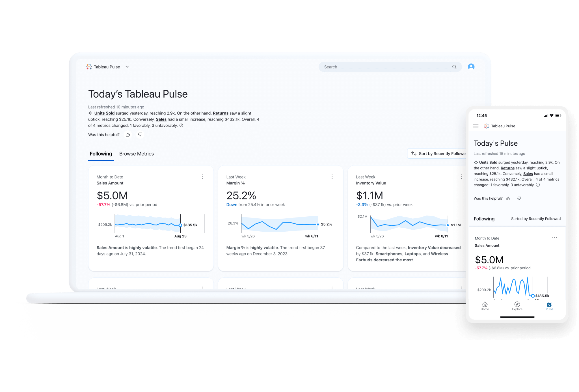This screenshot has height=392, width=579.
Task: Click the info icon after desktop summary
Action: pos(181,125)
